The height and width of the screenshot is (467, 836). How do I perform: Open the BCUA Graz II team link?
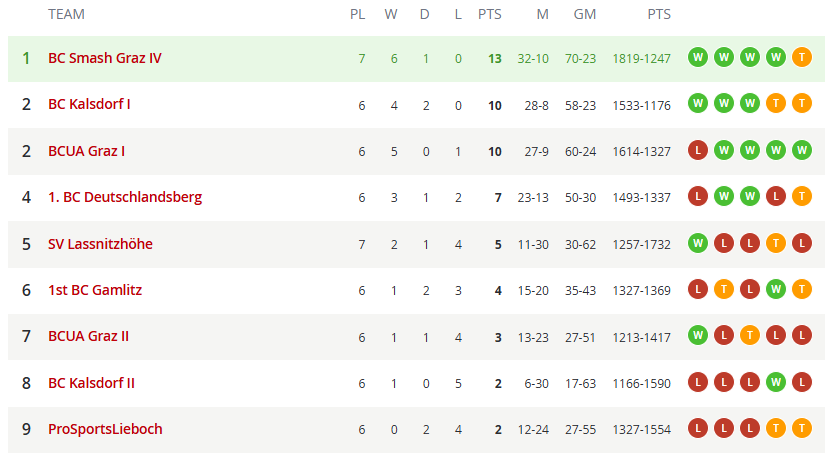pos(88,336)
